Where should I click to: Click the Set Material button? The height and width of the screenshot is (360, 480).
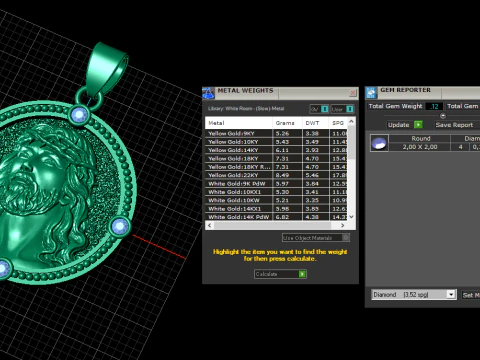[x=471, y=295]
